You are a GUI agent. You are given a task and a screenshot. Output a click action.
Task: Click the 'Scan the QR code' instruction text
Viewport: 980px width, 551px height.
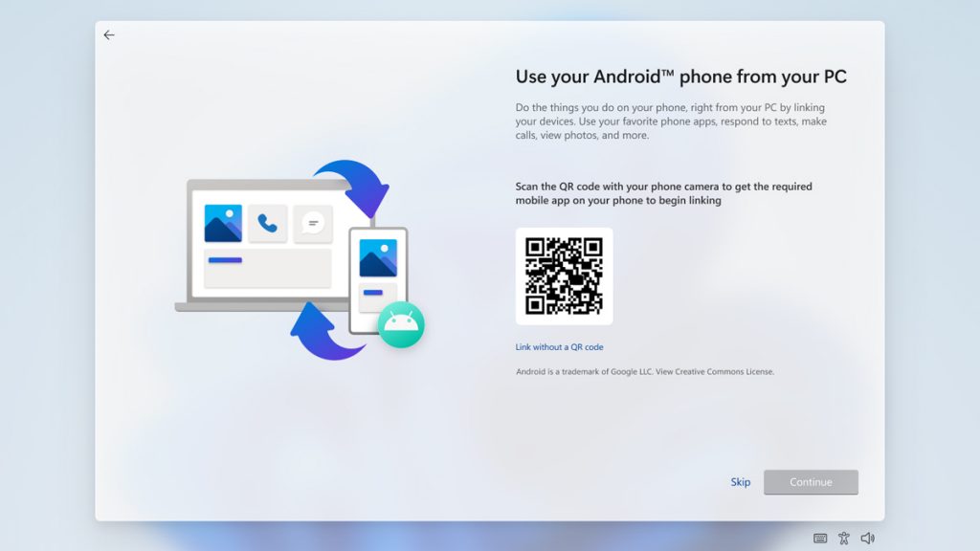tap(663, 193)
